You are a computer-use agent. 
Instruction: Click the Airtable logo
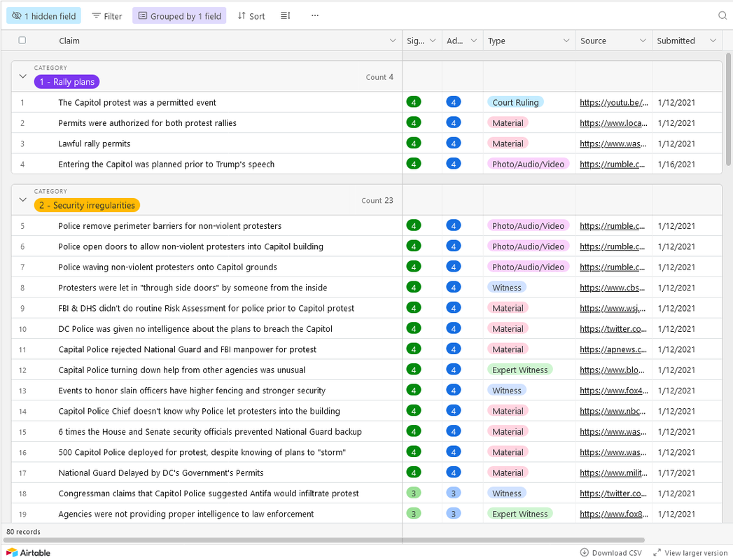coord(28,552)
